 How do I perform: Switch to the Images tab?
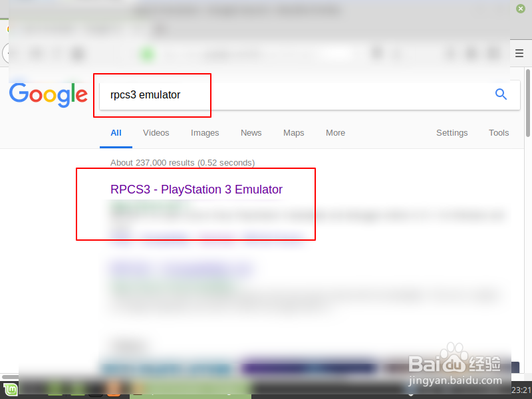click(205, 133)
